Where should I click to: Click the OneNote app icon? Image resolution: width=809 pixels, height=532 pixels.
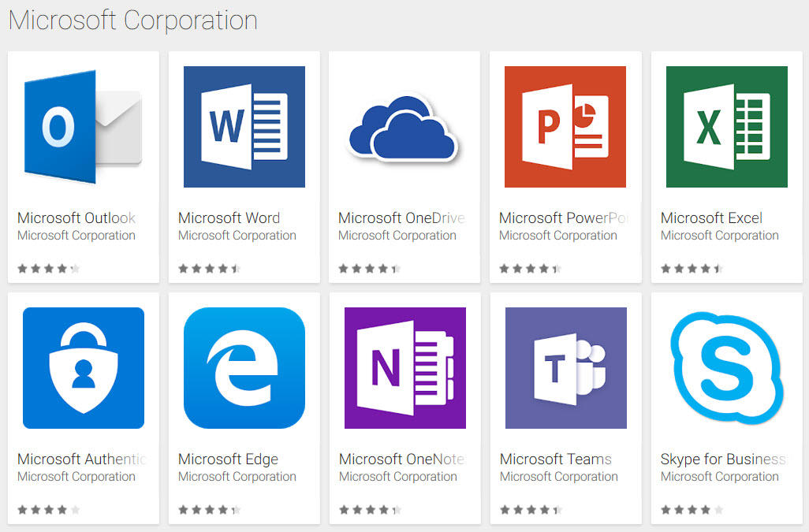(x=404, y=368)
